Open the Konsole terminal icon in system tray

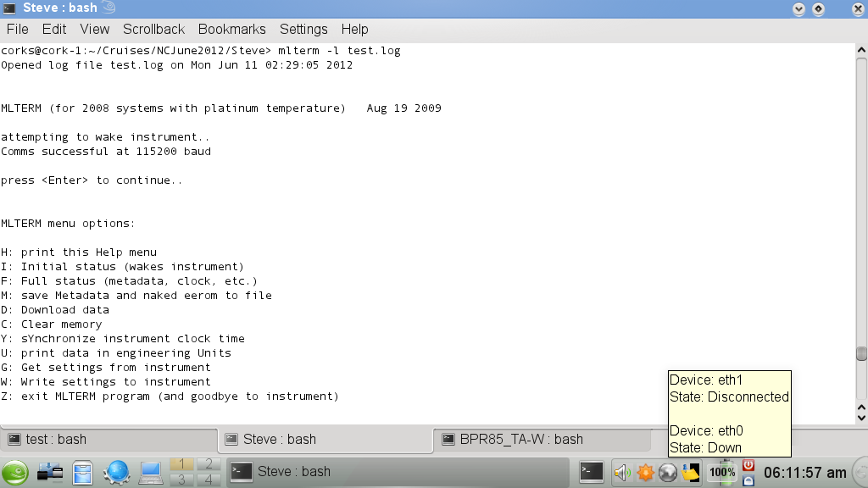591,472
